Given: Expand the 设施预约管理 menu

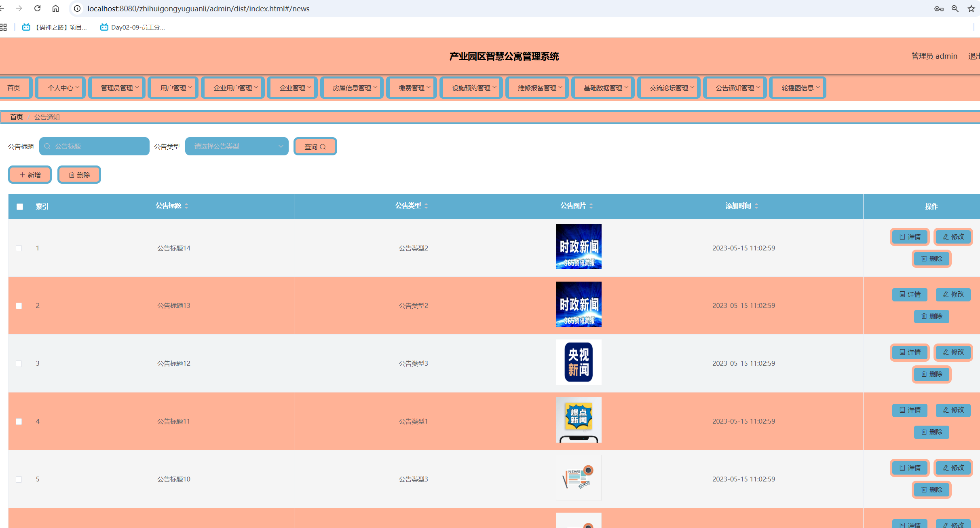Looking at the screenshot, I should (471, 88).
